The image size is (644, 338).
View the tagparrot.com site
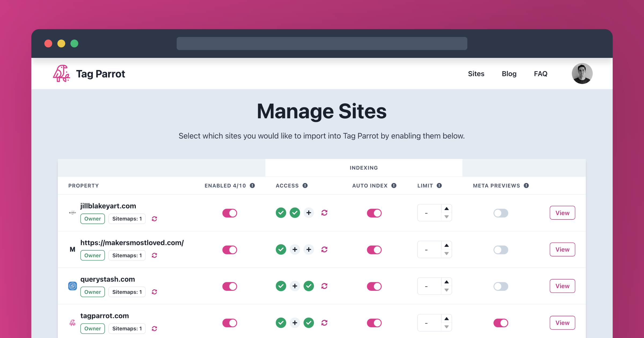(562, 323)
